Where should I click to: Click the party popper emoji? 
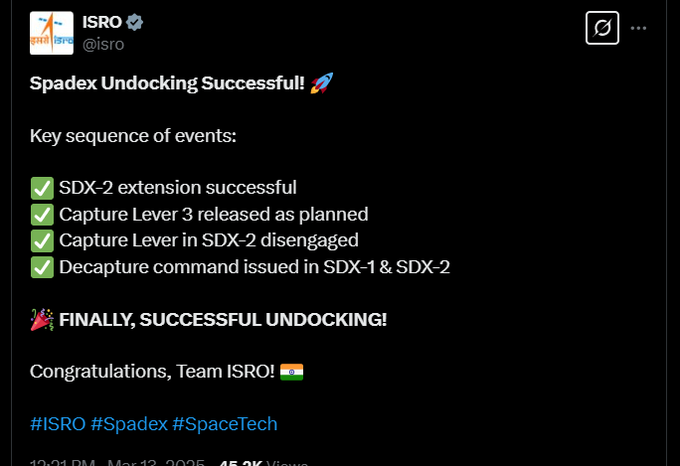click(x=42, y=319)
